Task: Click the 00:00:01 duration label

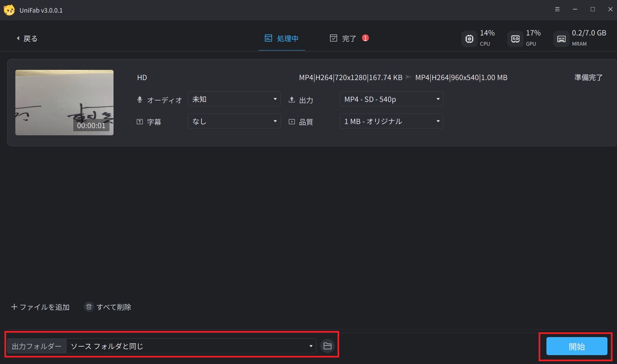Action: pos(91,125)
